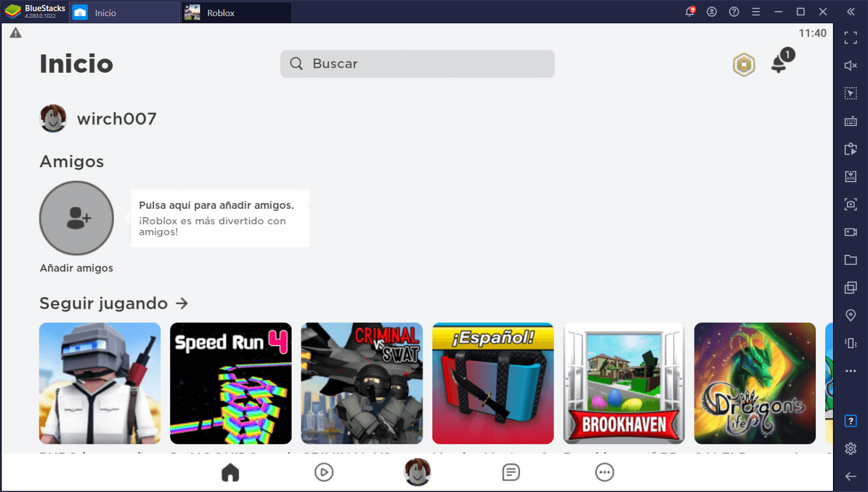Click the cursor lock selection icon in sidebar

[851, 93]
